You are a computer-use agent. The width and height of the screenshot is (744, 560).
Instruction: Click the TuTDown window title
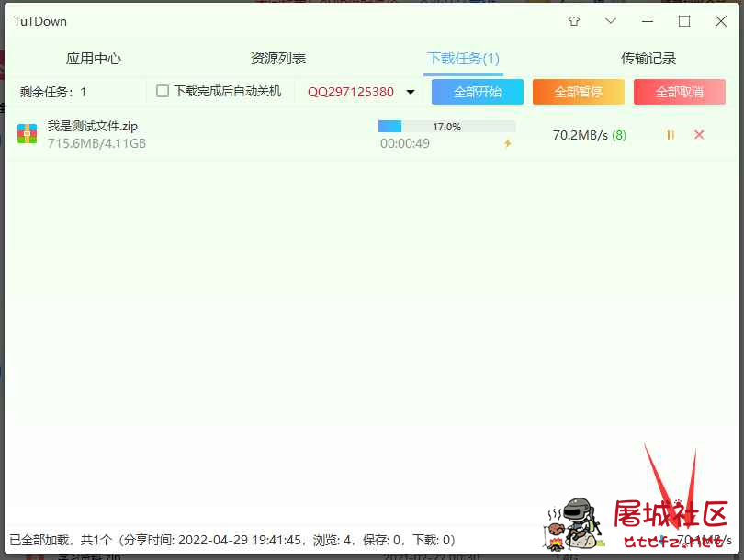pos(40,21)
